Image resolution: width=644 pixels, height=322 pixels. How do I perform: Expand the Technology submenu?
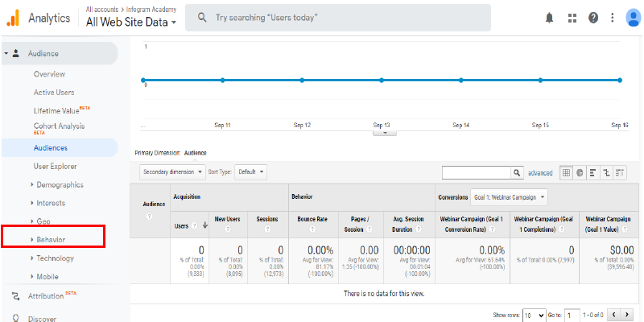32,258
